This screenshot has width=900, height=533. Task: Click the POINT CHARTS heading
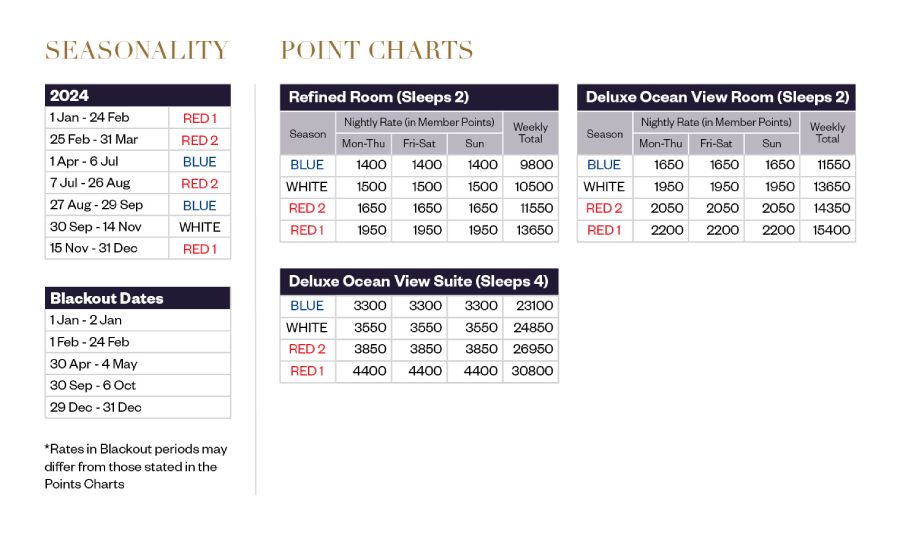click(x=376, y=50)
